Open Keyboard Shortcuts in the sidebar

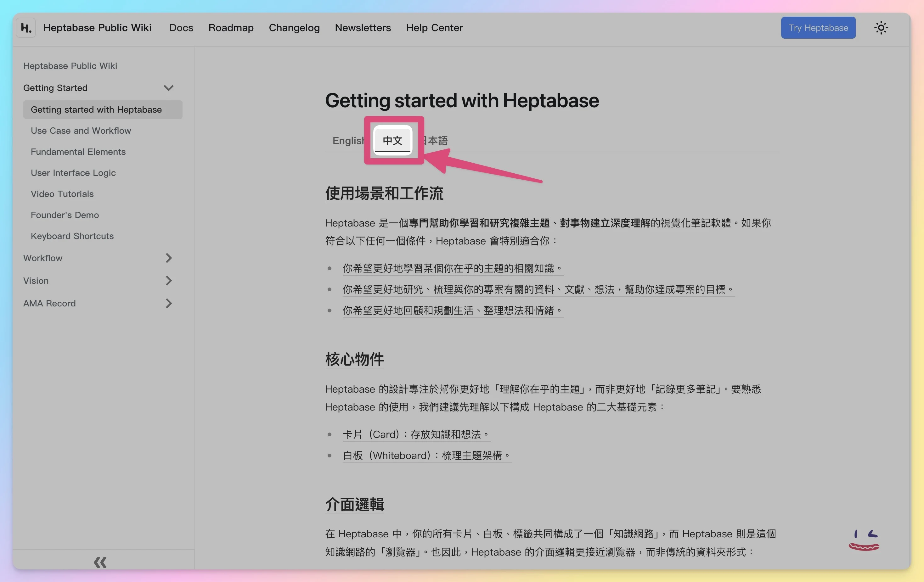click(x=72, y=236)
